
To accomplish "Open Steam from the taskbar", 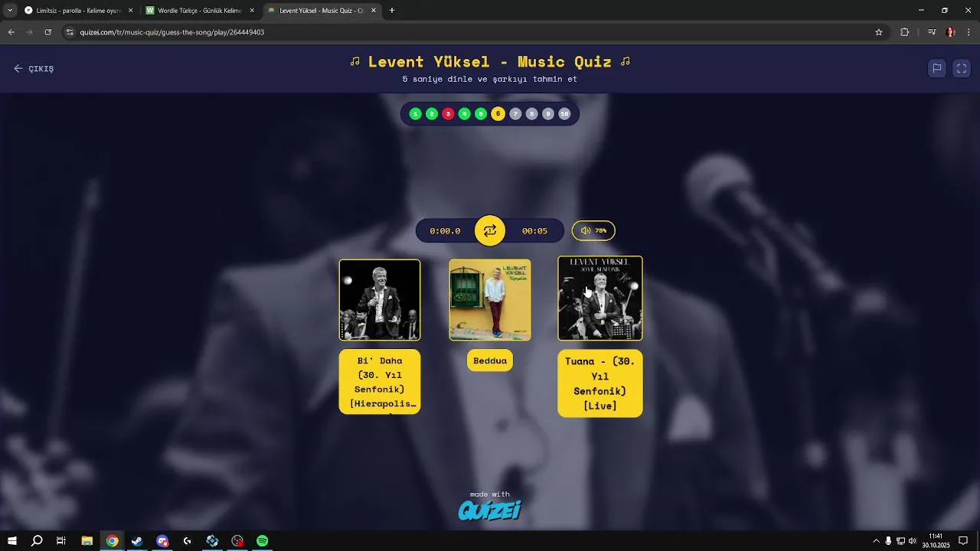I will [137, 541].
